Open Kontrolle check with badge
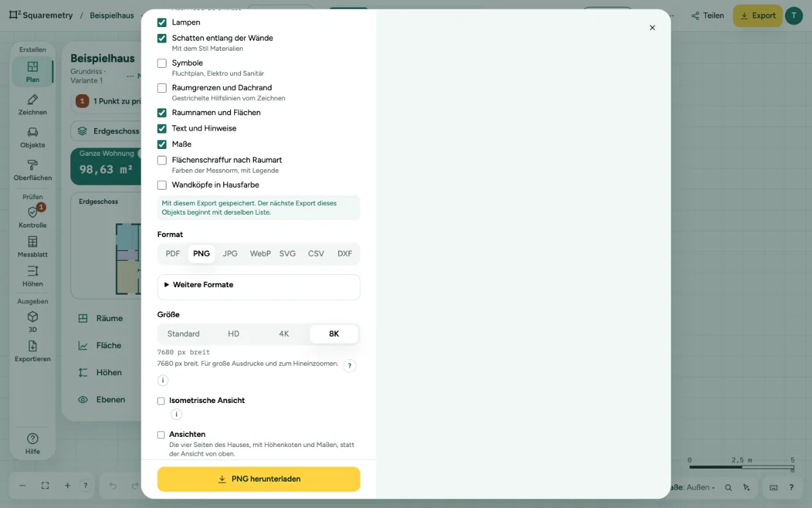Screen dimensions: 812x508 [x=32, y=217]
